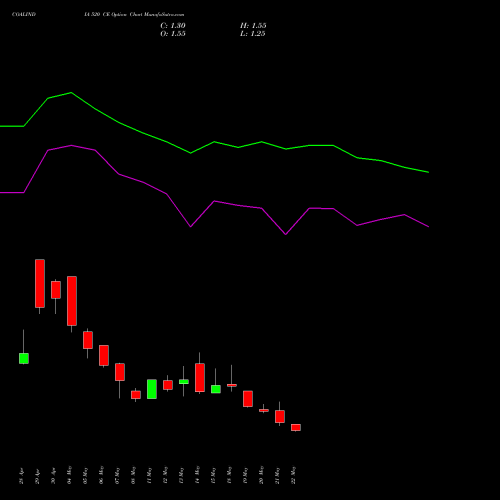500x500 pixels.
Task: Click the red candle above 14 May
Action: pyautogui.click(x=200, y=378)
